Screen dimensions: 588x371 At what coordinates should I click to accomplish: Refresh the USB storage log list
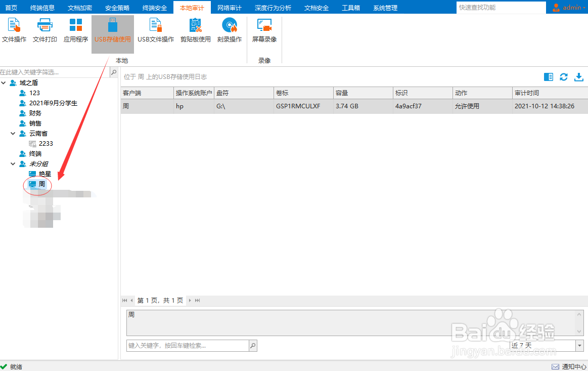coord(563,76)
